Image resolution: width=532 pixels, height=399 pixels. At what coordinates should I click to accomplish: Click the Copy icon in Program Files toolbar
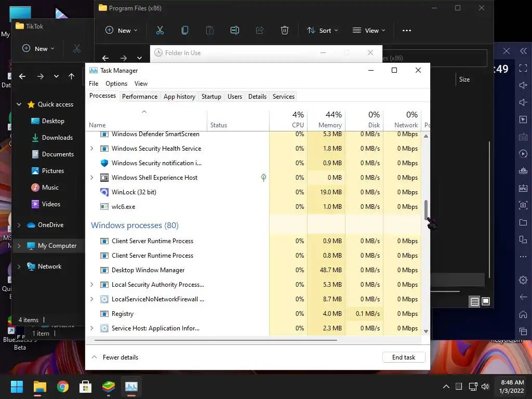pos(185,31)
